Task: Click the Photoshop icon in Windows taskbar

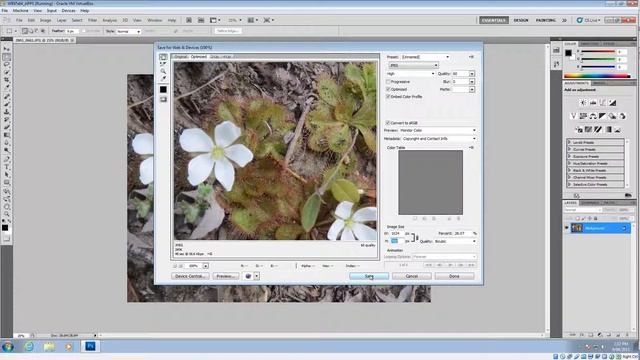Action: [x=90, y=347]
